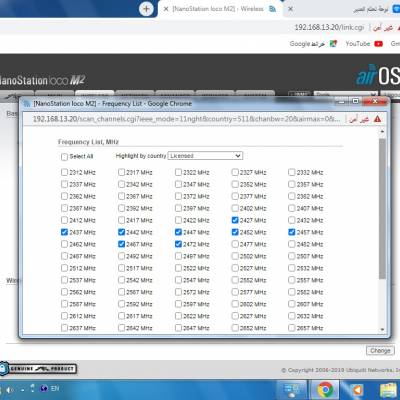The height and width of the screenshot is (400, 400).
Task: Open the Tools dropdown on airOS page
Action: point(346,94)
